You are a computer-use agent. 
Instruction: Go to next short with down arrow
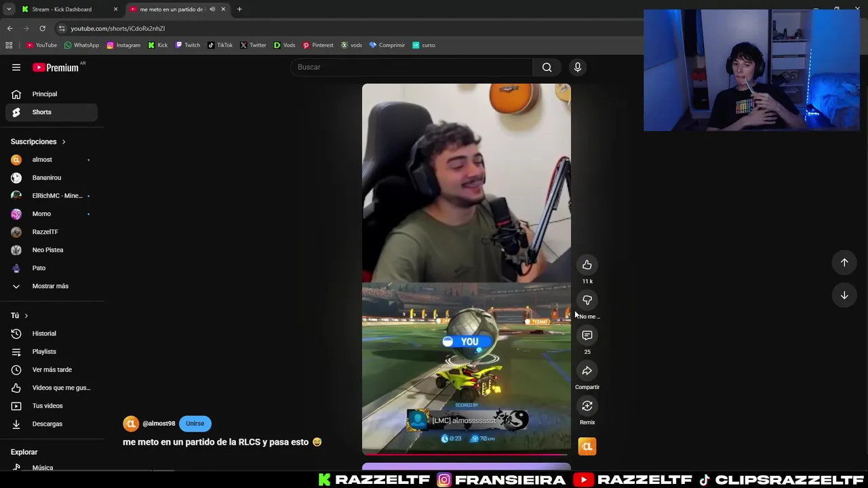point(844,295)
